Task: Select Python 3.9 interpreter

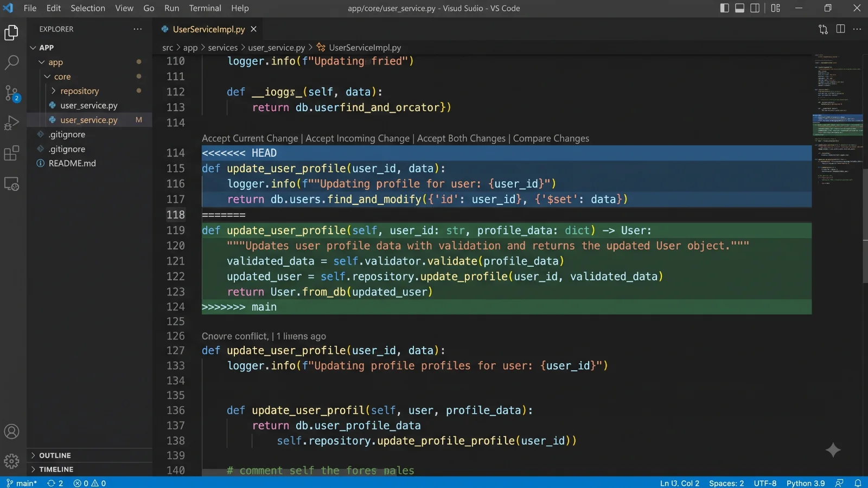Action: [x=806, y=483]
